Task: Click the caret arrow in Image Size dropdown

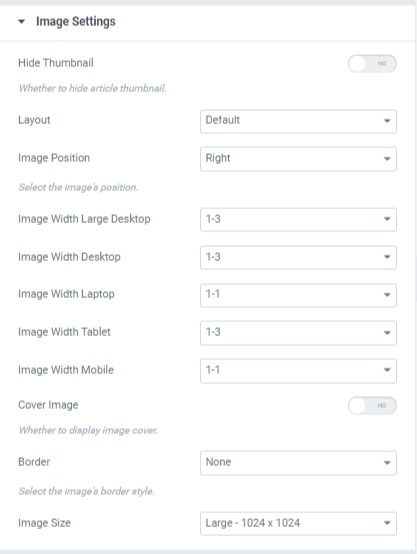Action: click(x=387, y=523)
